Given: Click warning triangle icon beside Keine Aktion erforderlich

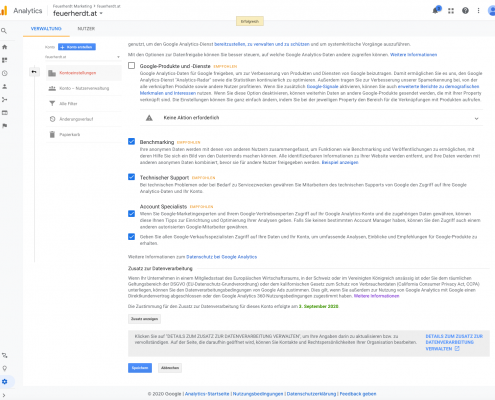Looking at the screenshot, I should [149, 118].
